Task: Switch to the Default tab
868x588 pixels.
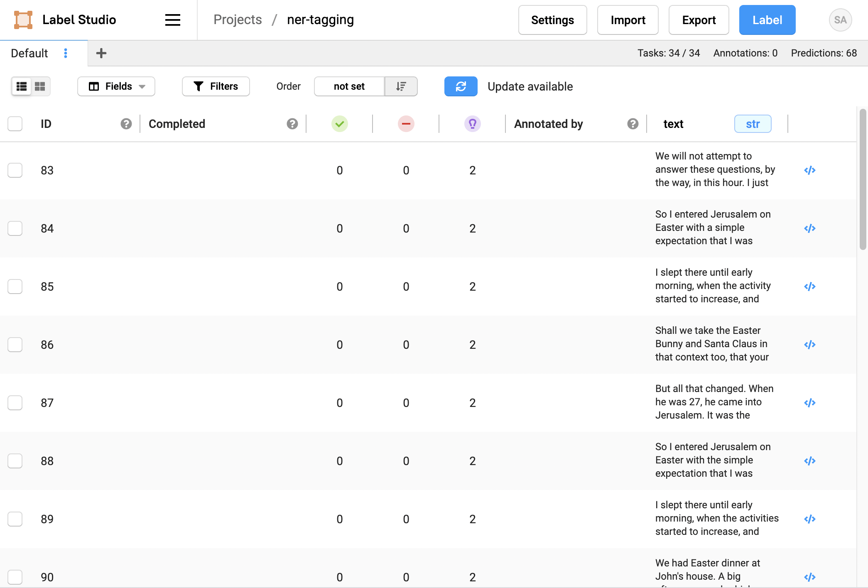Action: coord(29,53)
